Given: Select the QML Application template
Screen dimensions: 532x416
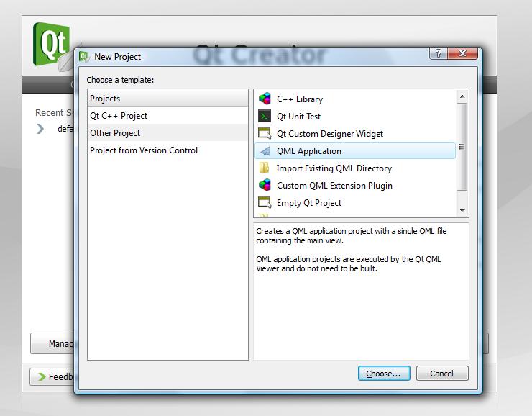Looking at the screenshot, I should (355, 150).
